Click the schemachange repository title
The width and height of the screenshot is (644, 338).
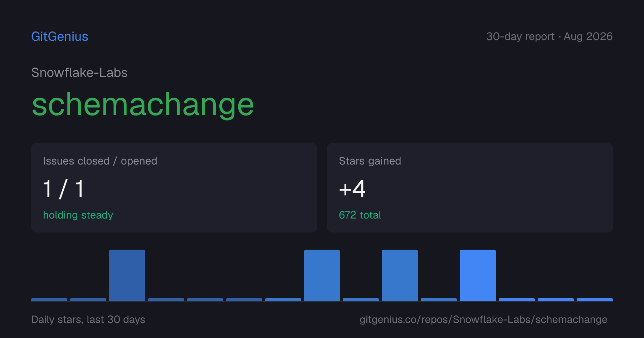(x=143, y=104)
